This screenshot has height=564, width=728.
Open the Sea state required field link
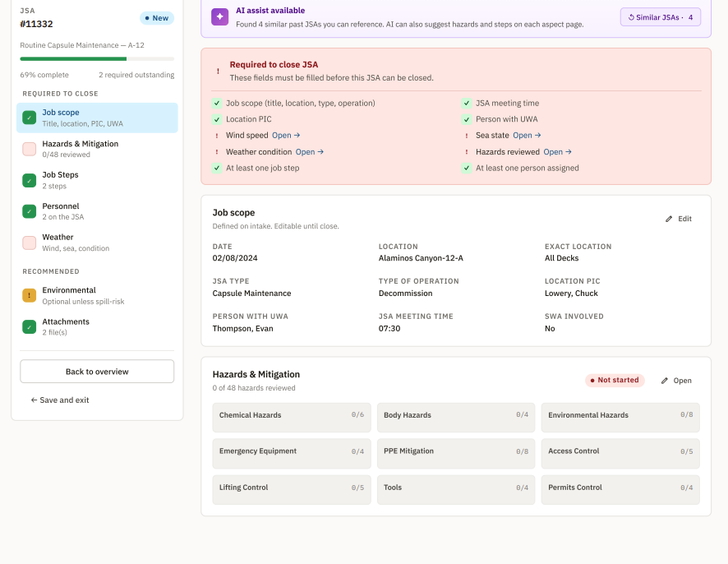tap(527, 135)
